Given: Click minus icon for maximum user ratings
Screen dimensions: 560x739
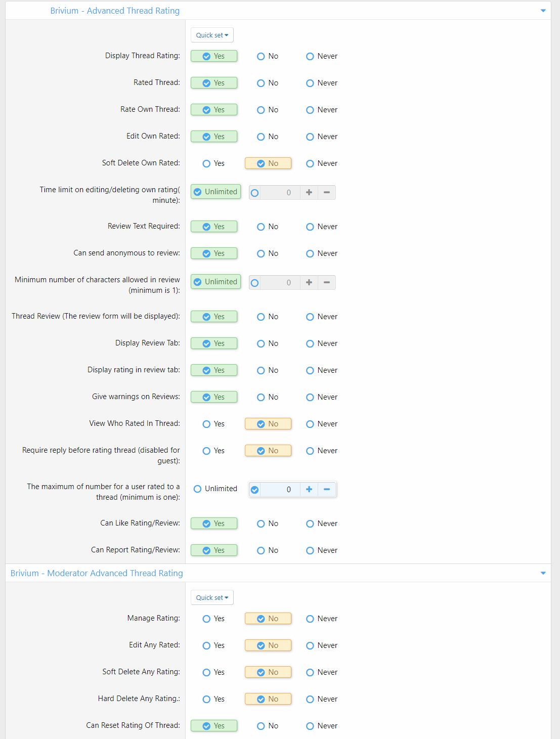Looking at the screenshot, I should coord(327,489).
